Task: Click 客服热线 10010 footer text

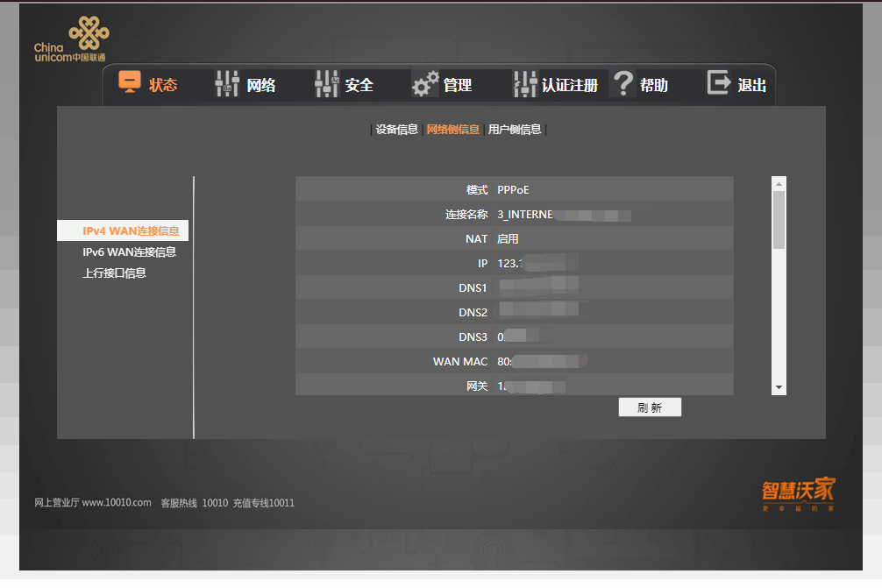Action: (195, 502)
